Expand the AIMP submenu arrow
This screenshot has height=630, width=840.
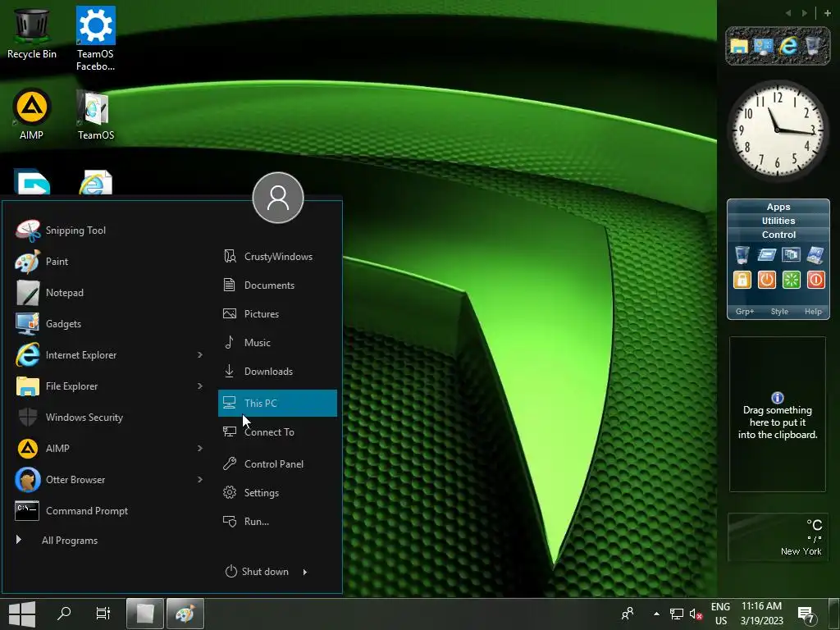pyautogui.click(x=200, y=448)
